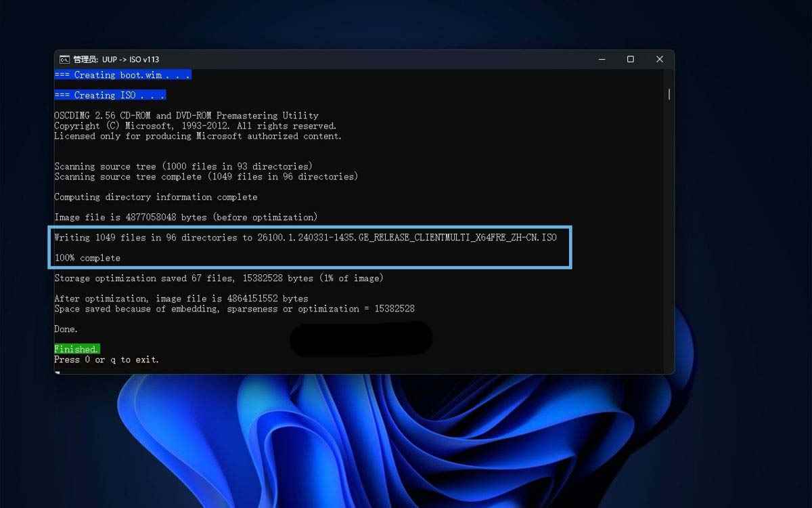Click the 'Done.' output line
The width and height of the screenshot is (812, 508).
(65, 329)
